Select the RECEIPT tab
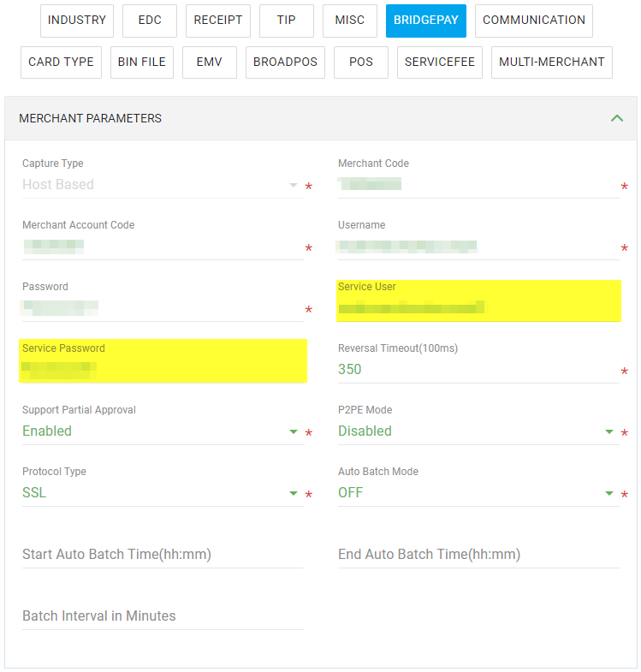The image size is (641, 672). pos(218,21)
